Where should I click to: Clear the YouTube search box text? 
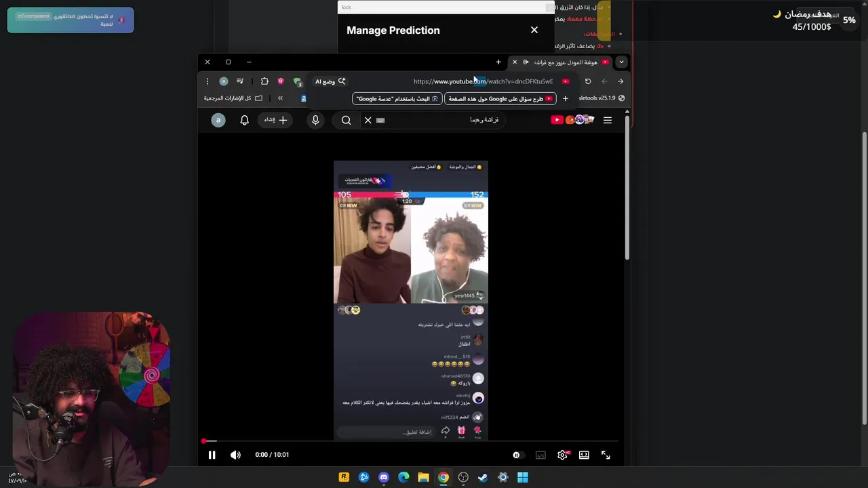click(x=368, y=120)
